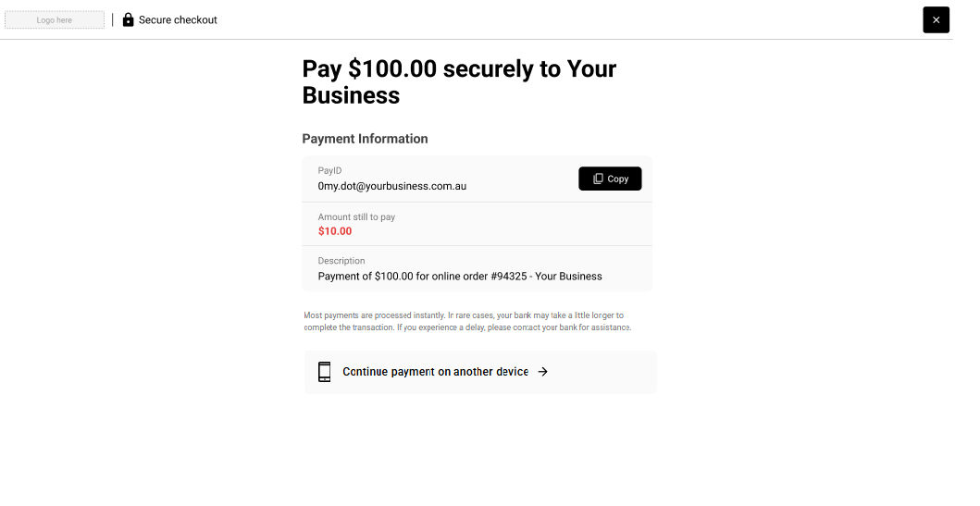The image size is (980, 506).
Task: Click the PayID row in payment card
Action: click(x=477, y=179)
